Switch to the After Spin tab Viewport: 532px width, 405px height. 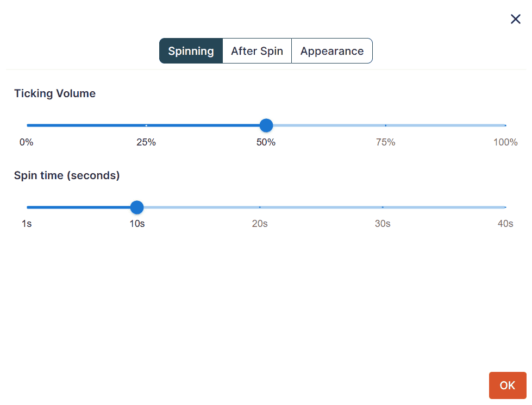256,50
